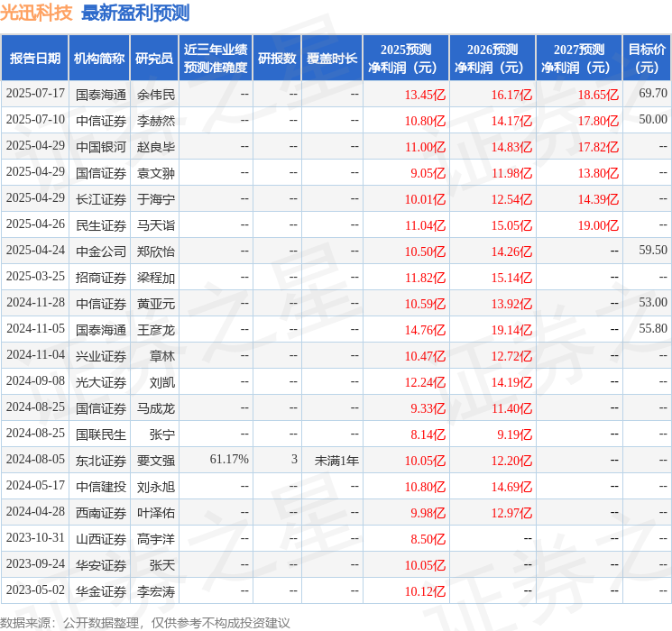Click the 69.70 target price cell
The width and height of the screenshot is (672, 631).
[x=652, y=94]
